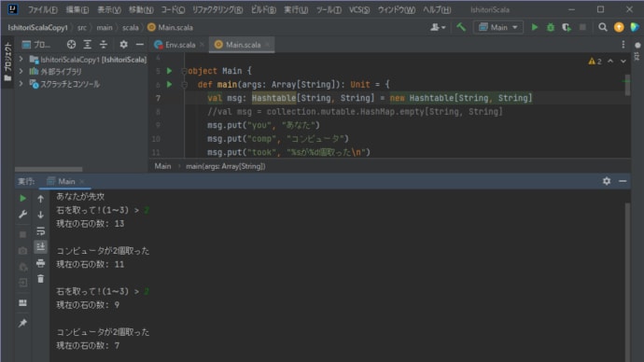The width and height of the screenshot is (644, 362).
Task: Open the ファイル(F) menu
Action: (42, 9)
